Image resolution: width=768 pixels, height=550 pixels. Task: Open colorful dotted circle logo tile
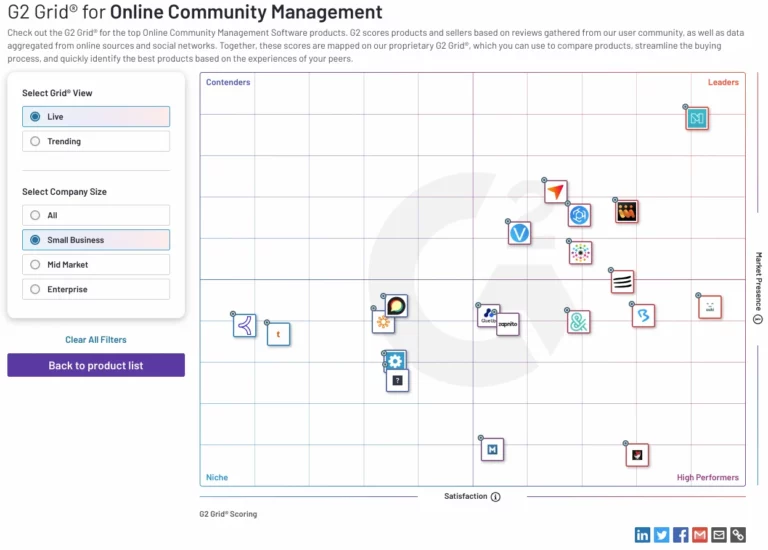(x=580, y=253)
